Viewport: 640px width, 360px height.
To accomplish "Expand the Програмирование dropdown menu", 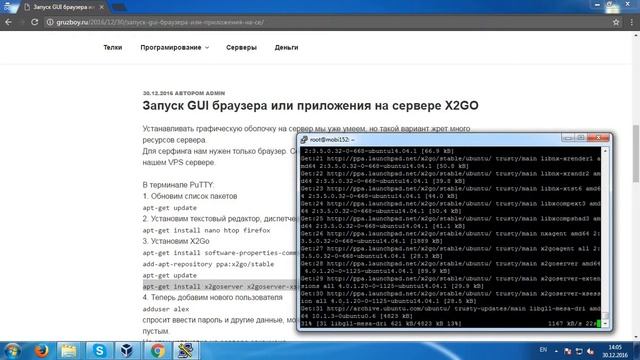I will coord(174,47).
